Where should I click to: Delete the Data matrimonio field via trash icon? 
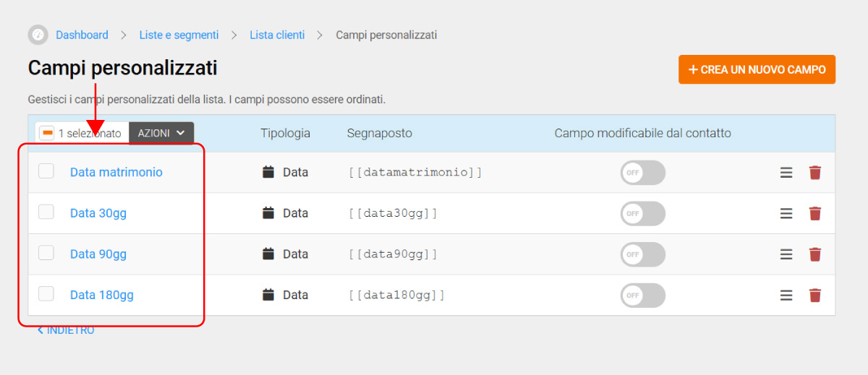815,173
